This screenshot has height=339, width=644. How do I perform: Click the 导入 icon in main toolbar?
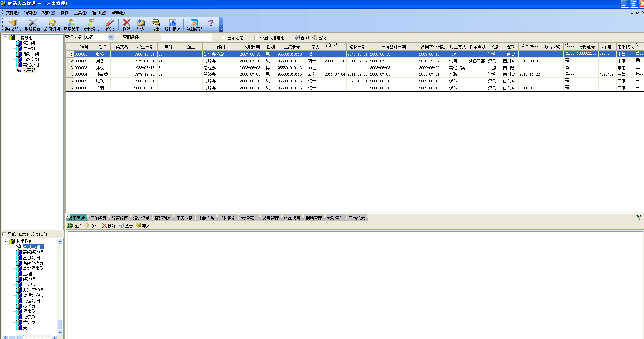(x=141, y=25)
